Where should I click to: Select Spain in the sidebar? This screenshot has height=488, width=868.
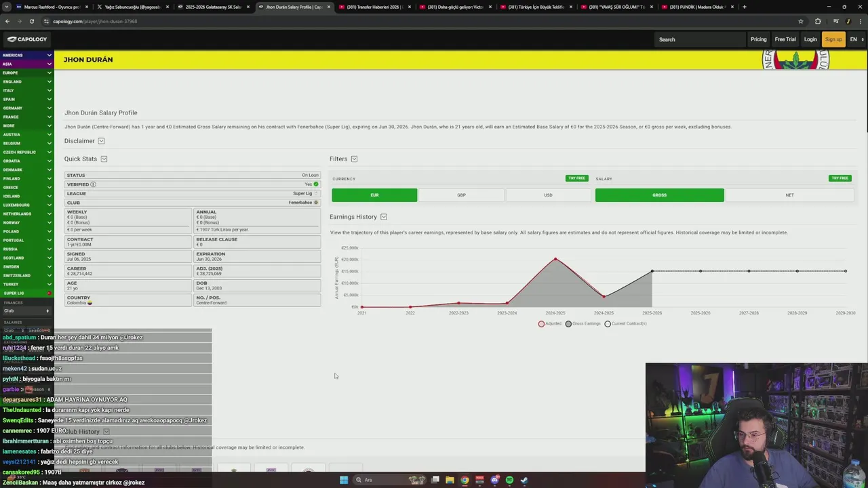[x=26, y=99]
